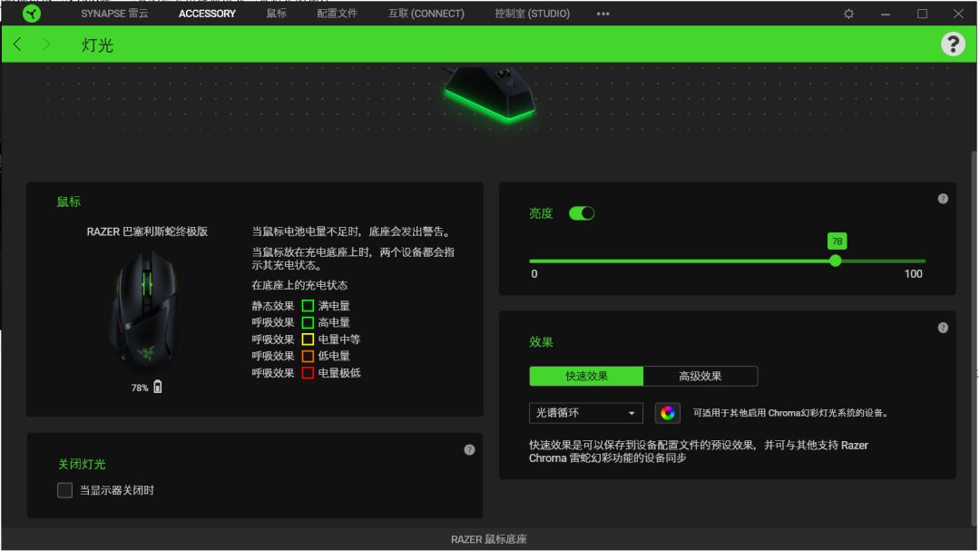Click the orange 低电量 color box
This screenshot has width=980, height=551.
click(308, 356)
